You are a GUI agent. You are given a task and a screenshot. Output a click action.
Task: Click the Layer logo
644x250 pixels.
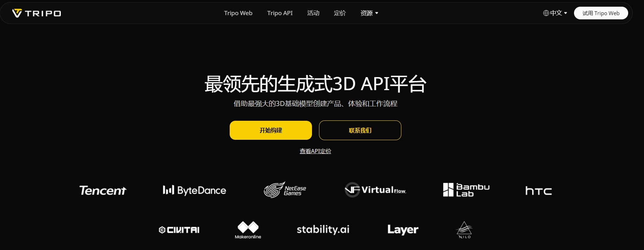pyautogui.click(x=403, y=230)
